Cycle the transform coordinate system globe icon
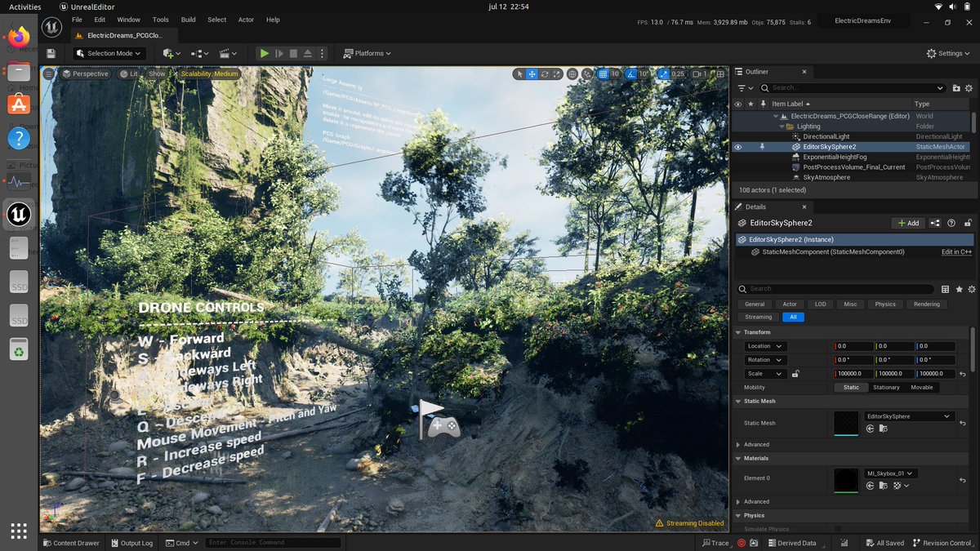980x551 pixels. [x=572, y=73]
